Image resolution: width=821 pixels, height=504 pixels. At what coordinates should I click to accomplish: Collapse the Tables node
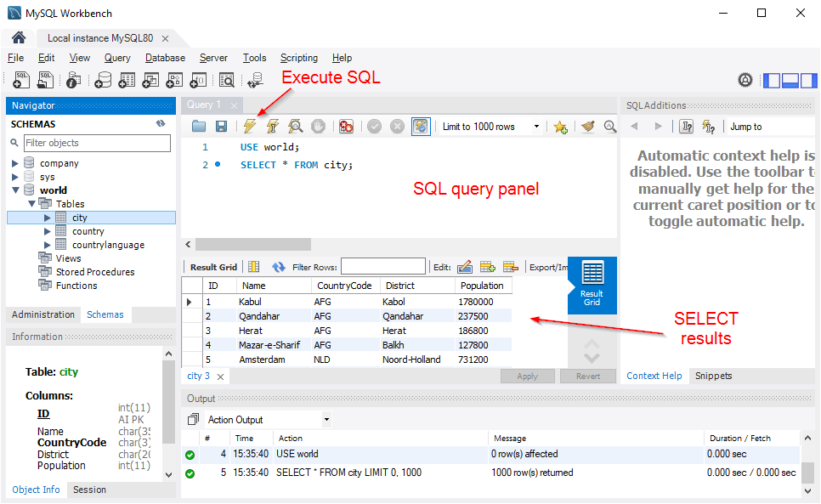31,204
